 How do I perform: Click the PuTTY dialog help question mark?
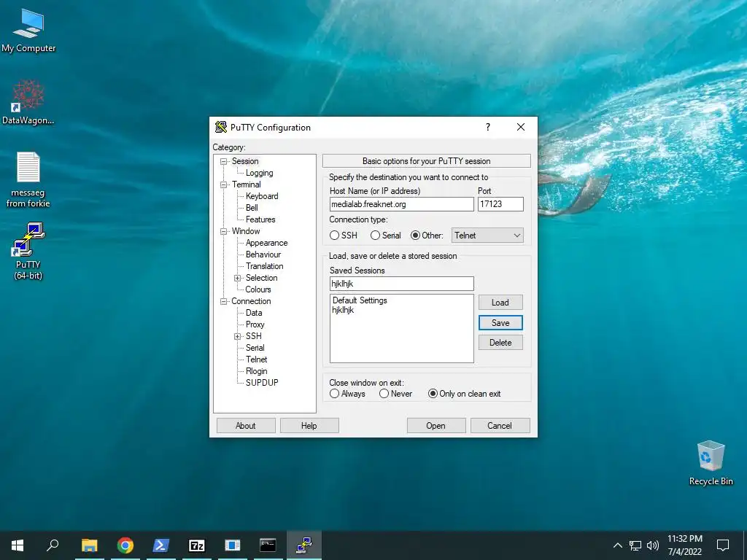[488, 127]
